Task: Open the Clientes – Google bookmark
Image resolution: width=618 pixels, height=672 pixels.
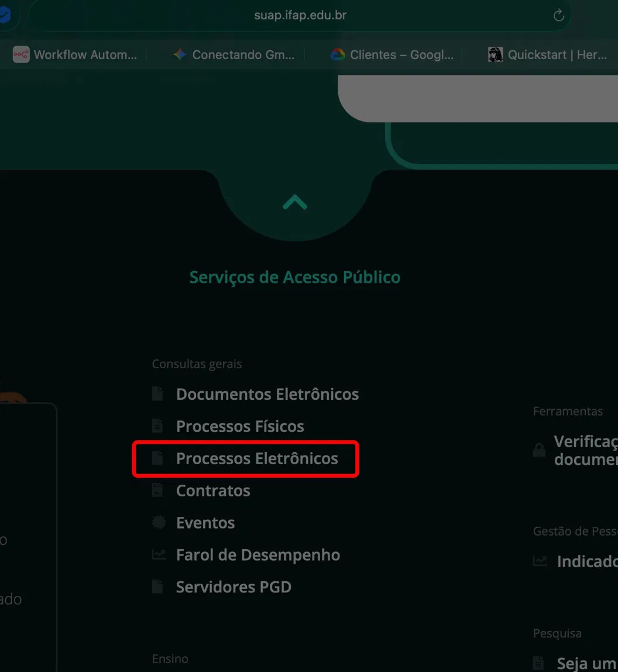Action: [x=392, y=55]
